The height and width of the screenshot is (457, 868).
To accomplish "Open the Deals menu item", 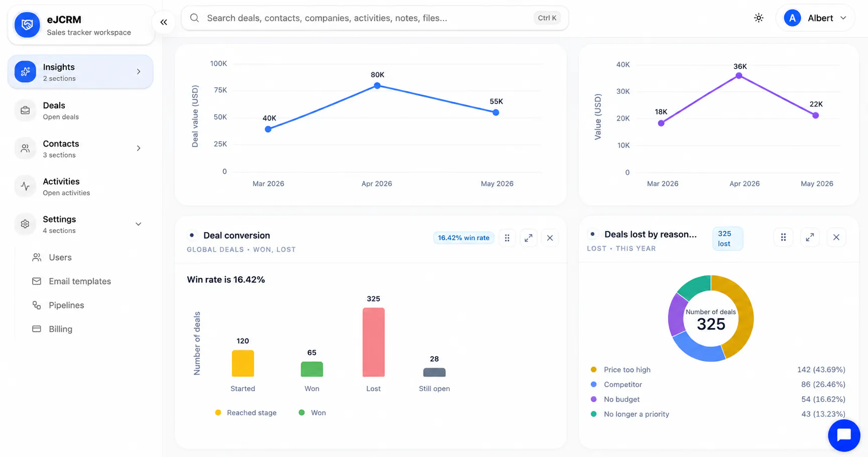I will click(x=80, y=110).
